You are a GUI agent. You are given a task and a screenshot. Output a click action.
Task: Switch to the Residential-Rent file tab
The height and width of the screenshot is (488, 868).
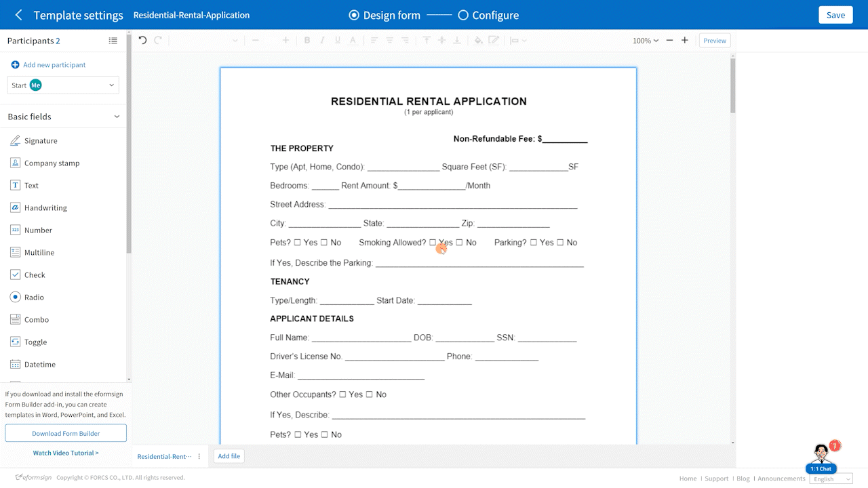pos(165,457)
